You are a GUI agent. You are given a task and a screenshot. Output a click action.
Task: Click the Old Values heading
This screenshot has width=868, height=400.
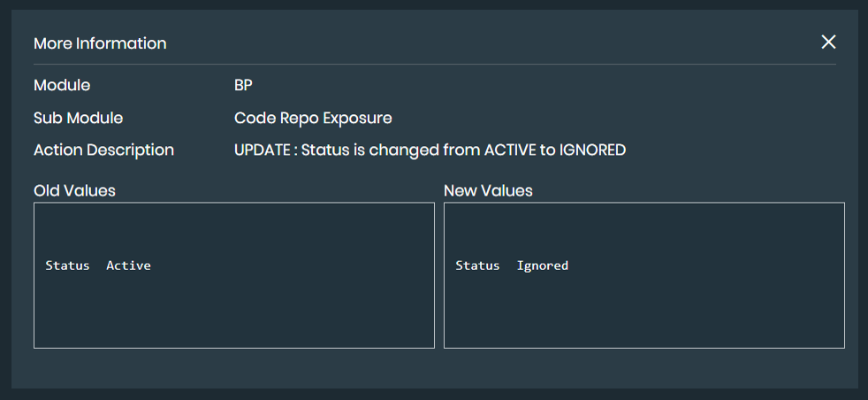click(x=74, y=190)
